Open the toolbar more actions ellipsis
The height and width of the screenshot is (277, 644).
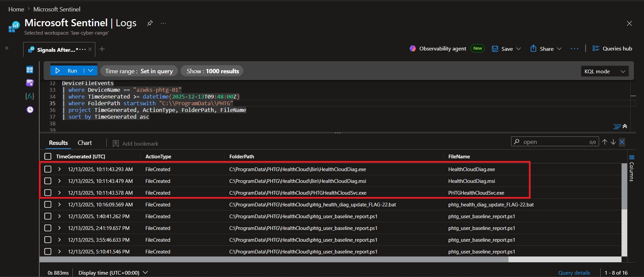pos(574,49)
